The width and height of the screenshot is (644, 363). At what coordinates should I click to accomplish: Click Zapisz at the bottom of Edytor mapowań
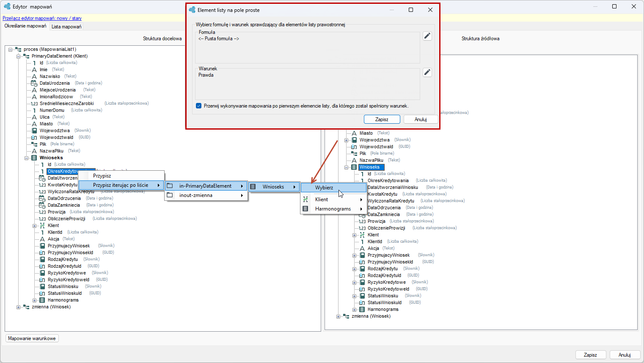(x=590, y=355)
